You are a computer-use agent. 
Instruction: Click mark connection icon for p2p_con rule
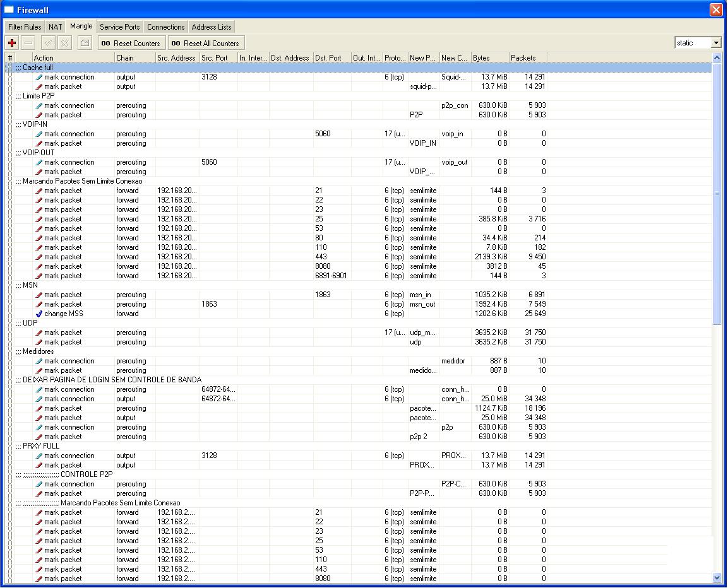point(39,105)
